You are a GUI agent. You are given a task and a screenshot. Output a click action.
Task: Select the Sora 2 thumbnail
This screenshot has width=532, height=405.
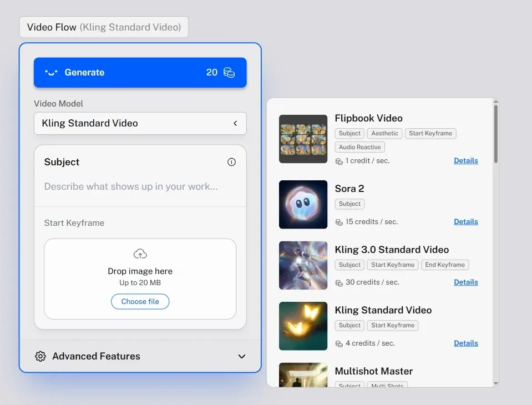(303, 205)
